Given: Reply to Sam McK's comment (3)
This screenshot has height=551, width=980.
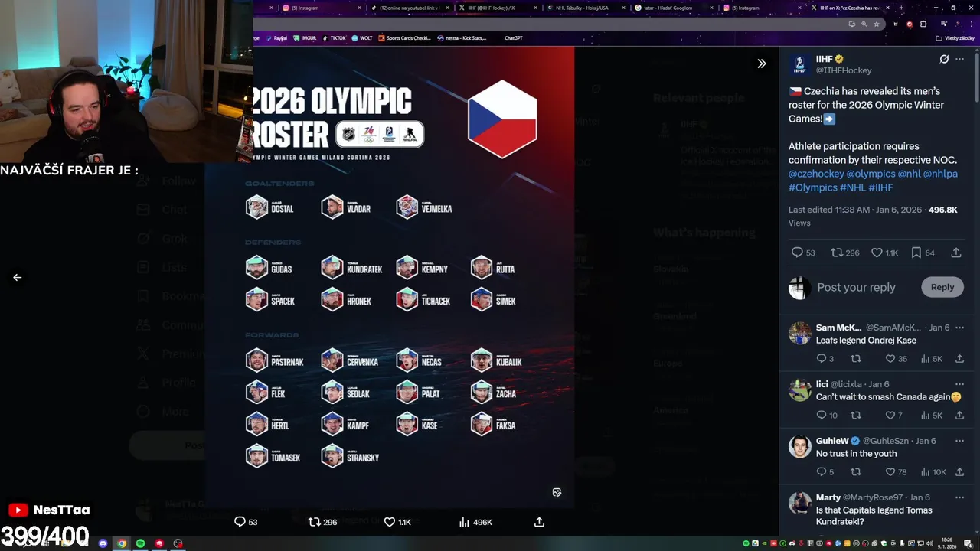Looking at the screenshot, I should pos(822,359).
